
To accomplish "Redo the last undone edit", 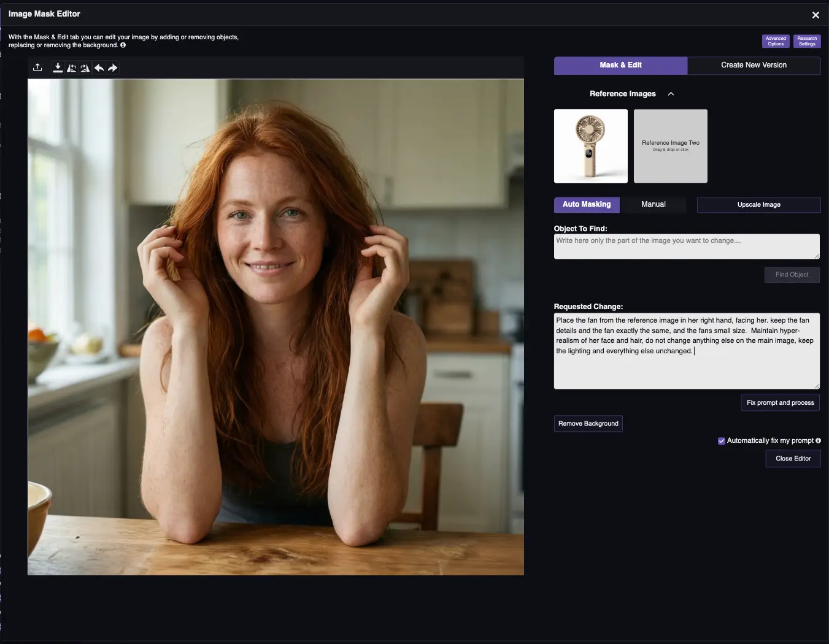I will [x=112, y=68].
